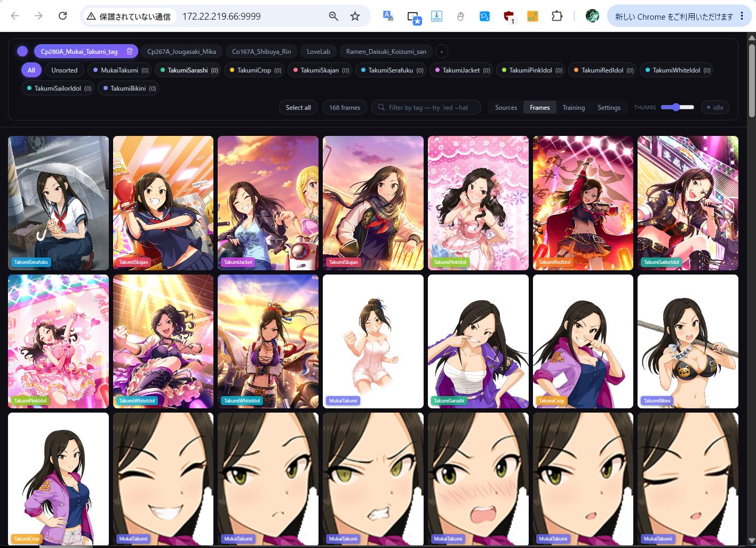Switch to the Training view
Image resolution: width=756 pixels, height=548 pixels.
(574, 108)
